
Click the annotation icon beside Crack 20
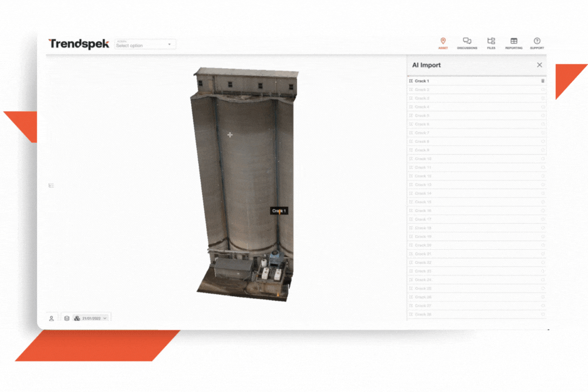pos(411,245)
